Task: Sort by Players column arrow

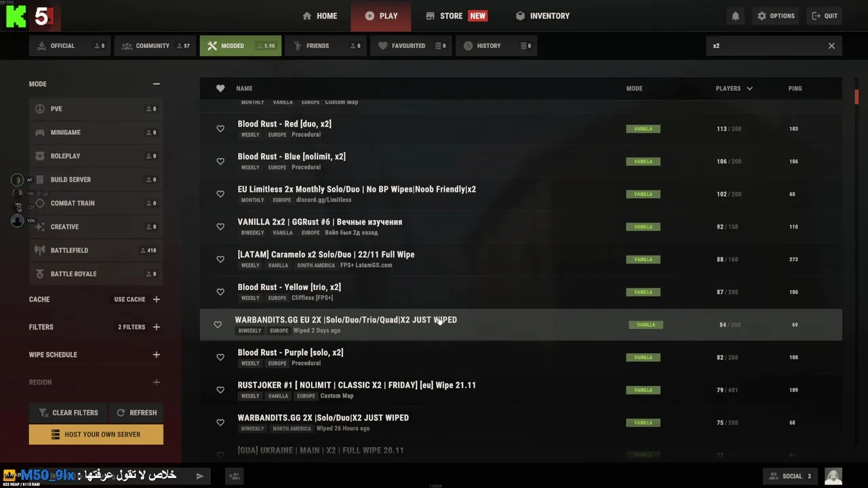Action: pyautogui.click(x=749, y=89)
